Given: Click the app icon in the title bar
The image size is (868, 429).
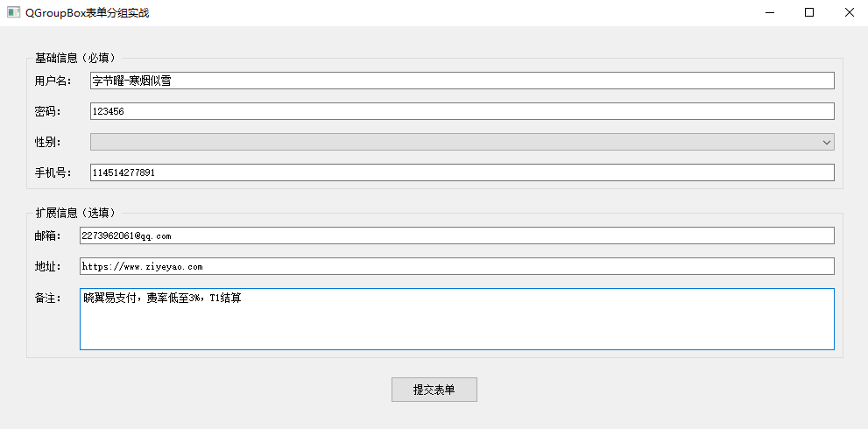Looking at the screenshot, I should [x=13, y=12].
